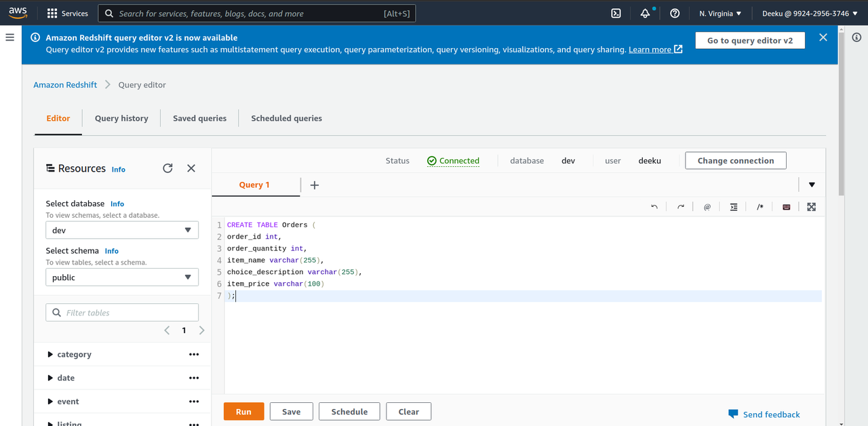
Task: Go to previous tables page
Action: (x=167, y=330)
